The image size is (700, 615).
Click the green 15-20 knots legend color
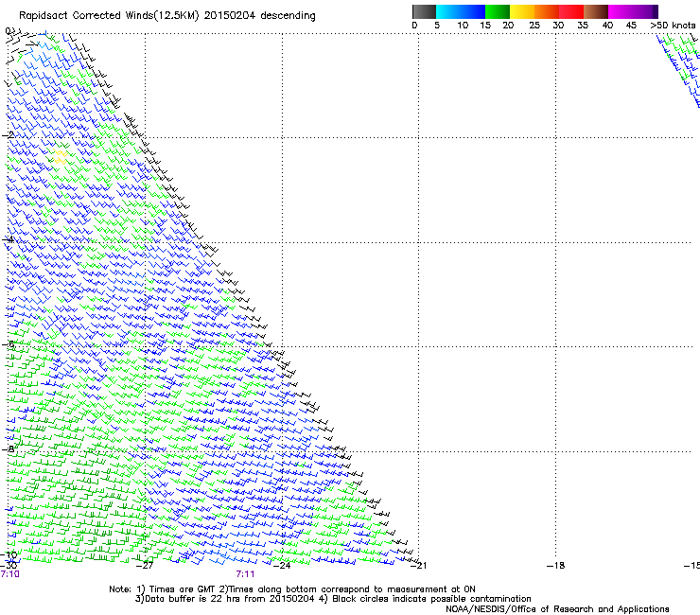point(498,11)
